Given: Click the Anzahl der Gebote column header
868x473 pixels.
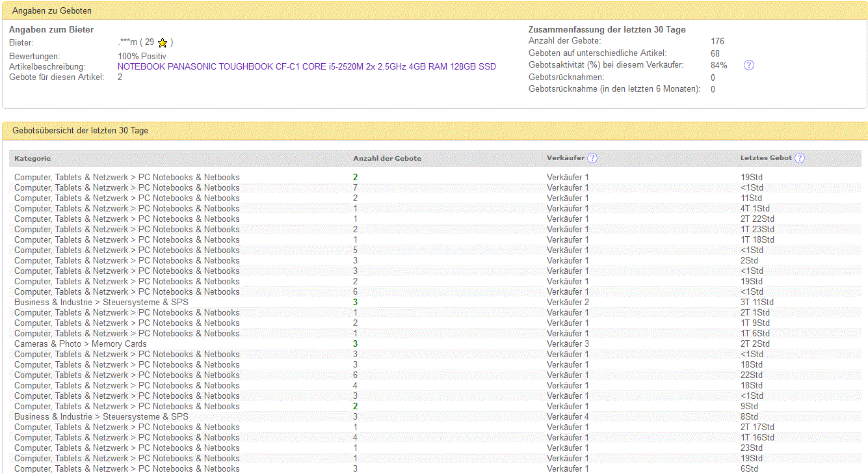Looking at the screenshot, I should pyautogui.click(x=387, y=158).
